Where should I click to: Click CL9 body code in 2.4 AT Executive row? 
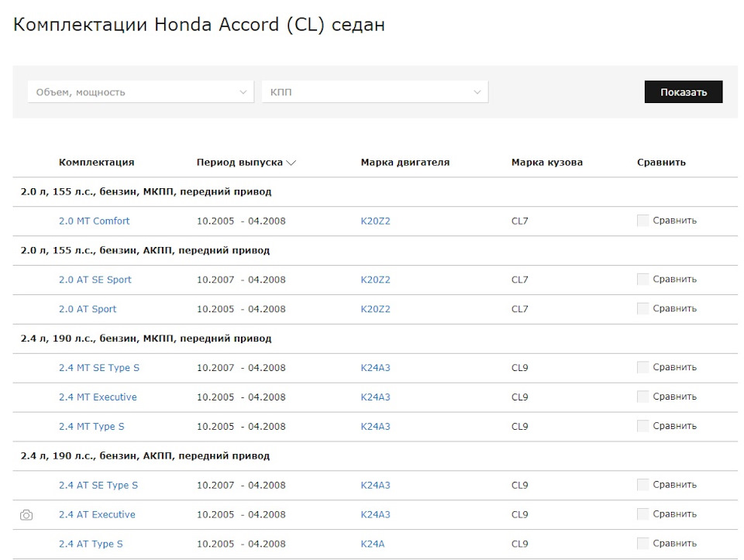coord(519,515)
